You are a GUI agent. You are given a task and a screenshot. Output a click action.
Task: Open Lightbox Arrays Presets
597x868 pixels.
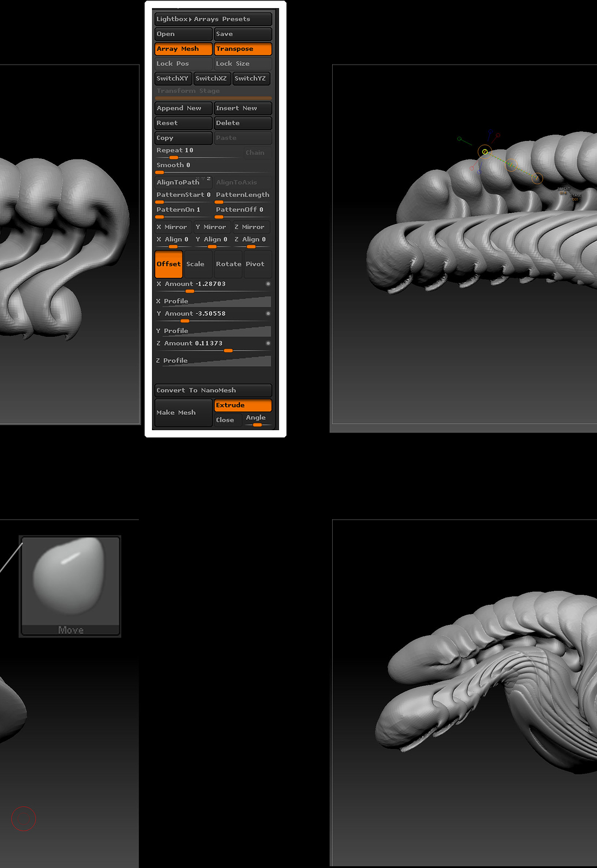point(213,19)
